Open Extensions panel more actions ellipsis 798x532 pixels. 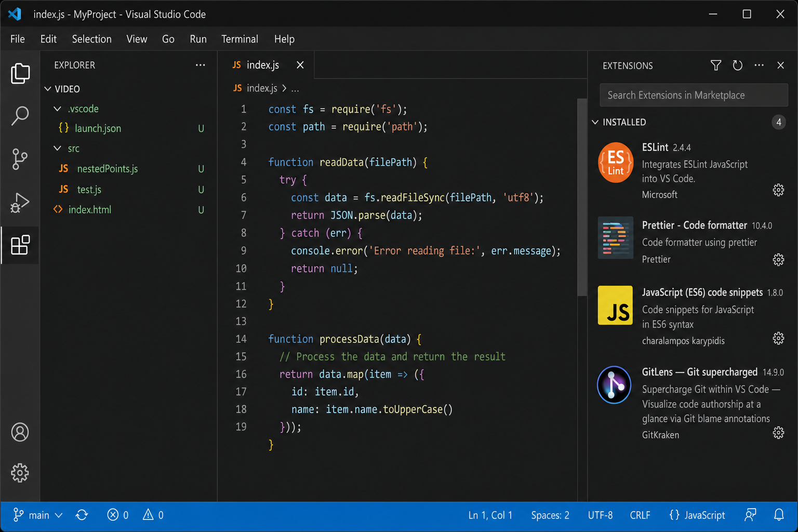coord(759,65)
